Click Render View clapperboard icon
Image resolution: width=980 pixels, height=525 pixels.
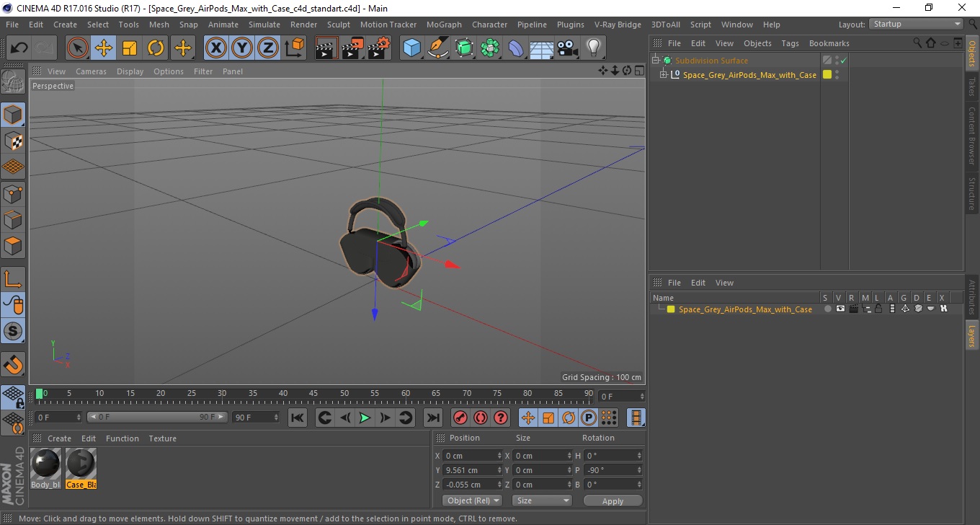click(327, 48)
